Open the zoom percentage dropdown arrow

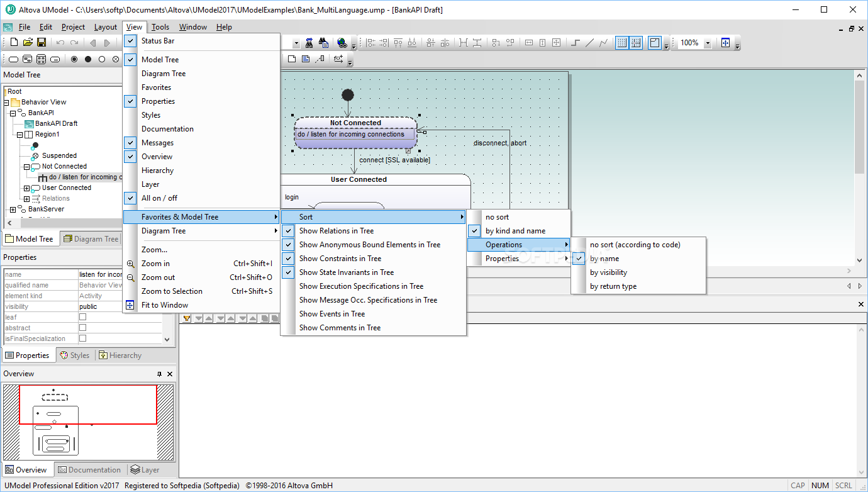[708, 43]
